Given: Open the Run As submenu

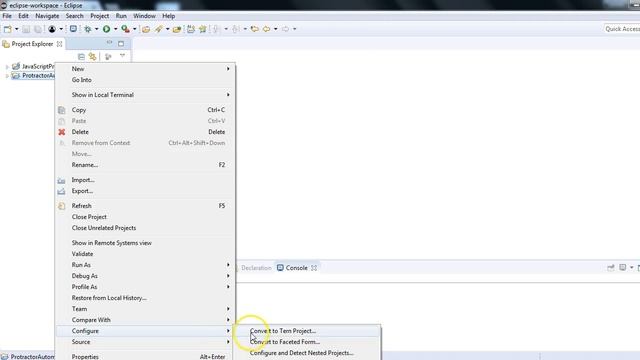Looking at the screenshot, I should (145, 265).
